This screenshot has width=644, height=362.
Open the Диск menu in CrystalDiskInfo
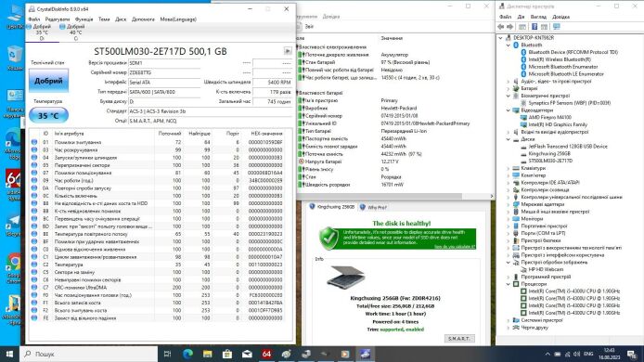point(121,19)
